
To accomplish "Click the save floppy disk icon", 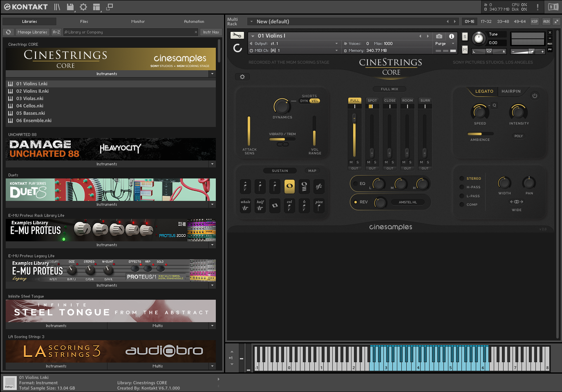I will 70,7.
